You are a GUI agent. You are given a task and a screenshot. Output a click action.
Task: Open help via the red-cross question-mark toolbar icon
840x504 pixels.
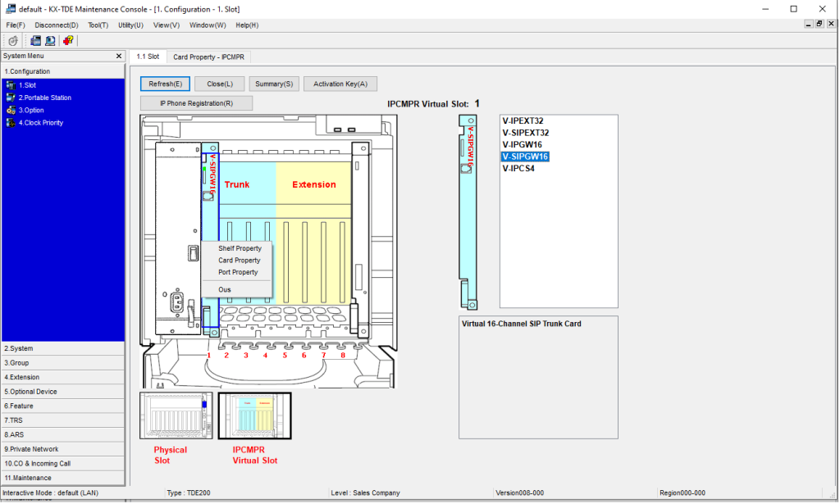point(68,41)
